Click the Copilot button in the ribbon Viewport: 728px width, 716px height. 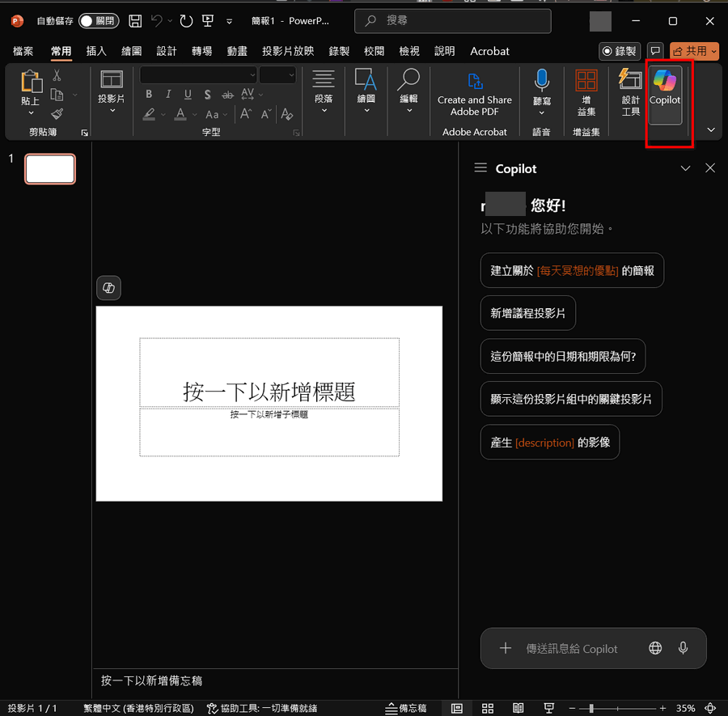click(665, 92)
